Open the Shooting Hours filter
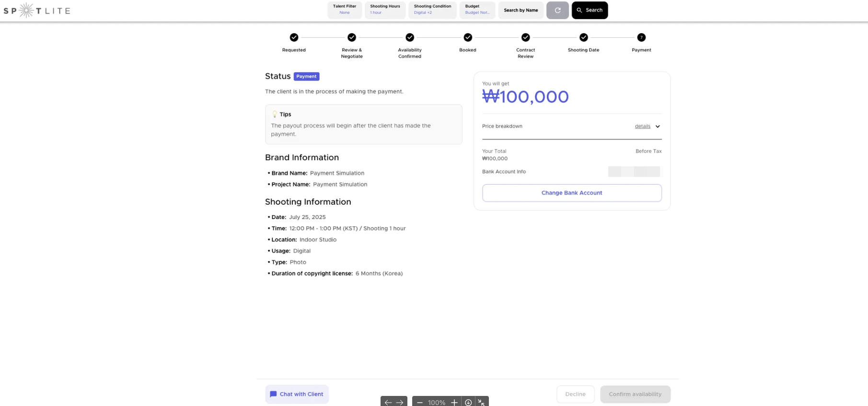This screenshot has height=406, width=868. tap(385, 10)
